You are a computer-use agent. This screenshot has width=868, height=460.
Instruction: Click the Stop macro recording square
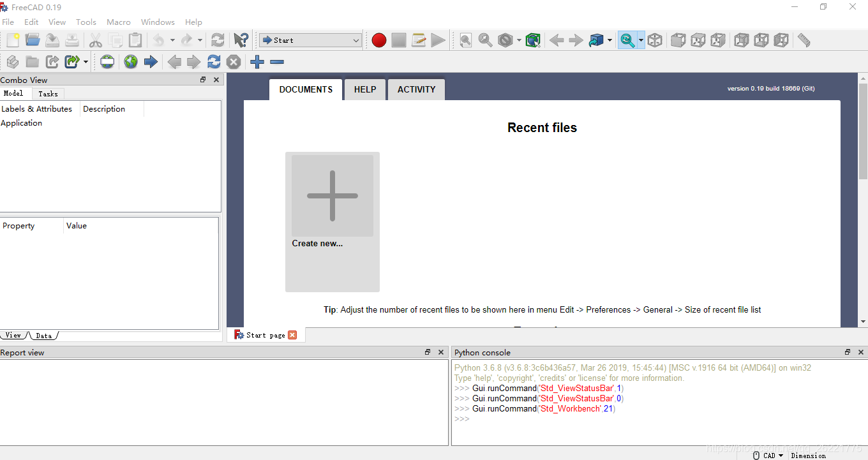[399, 40]
